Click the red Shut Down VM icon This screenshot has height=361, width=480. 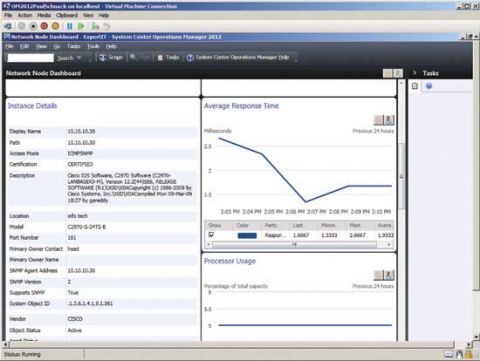[44, 26]
